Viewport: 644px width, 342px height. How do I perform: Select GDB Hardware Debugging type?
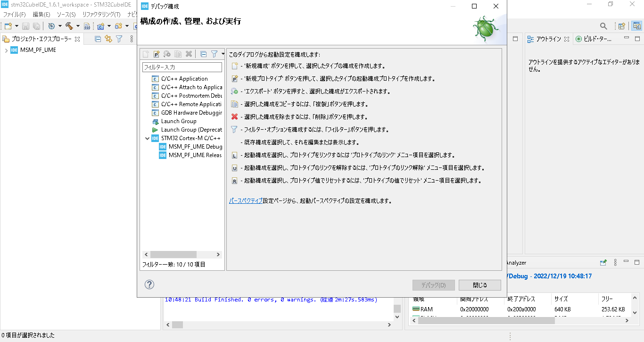click(x=187, y=113)
